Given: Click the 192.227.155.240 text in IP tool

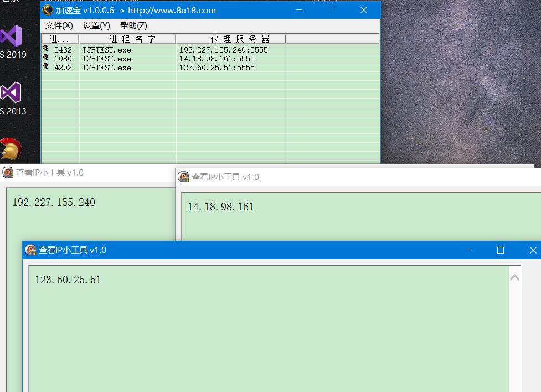Looking at the screenshot, I should [54, 202].
